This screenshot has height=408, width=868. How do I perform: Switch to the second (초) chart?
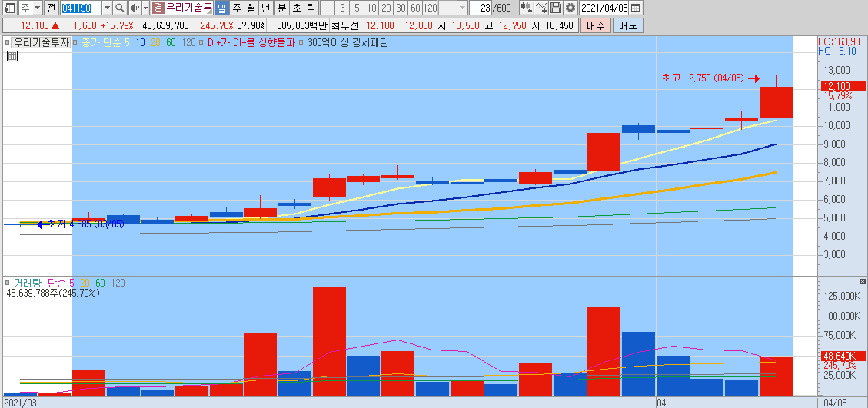coord(297,8)
